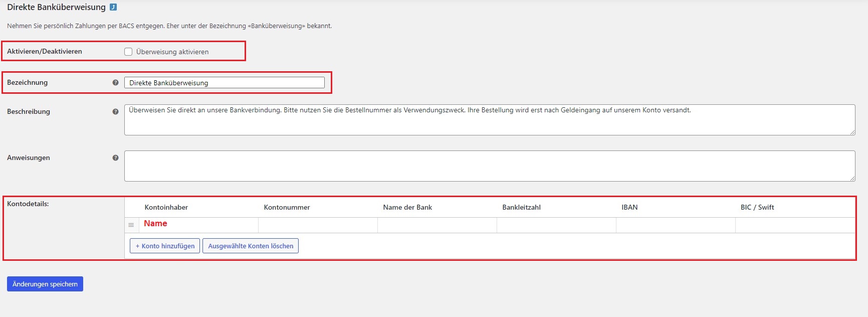Click the resize grip of the Anweisungen textarea

(x=852, y=178)
